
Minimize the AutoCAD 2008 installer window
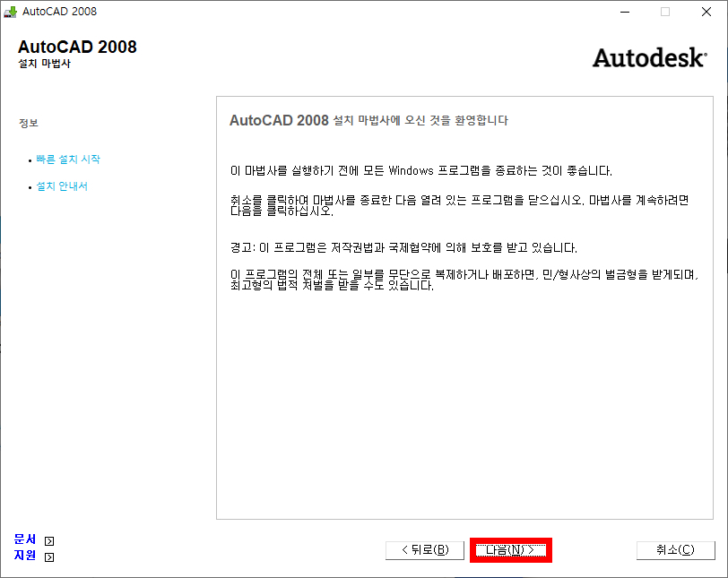point(625,12)
